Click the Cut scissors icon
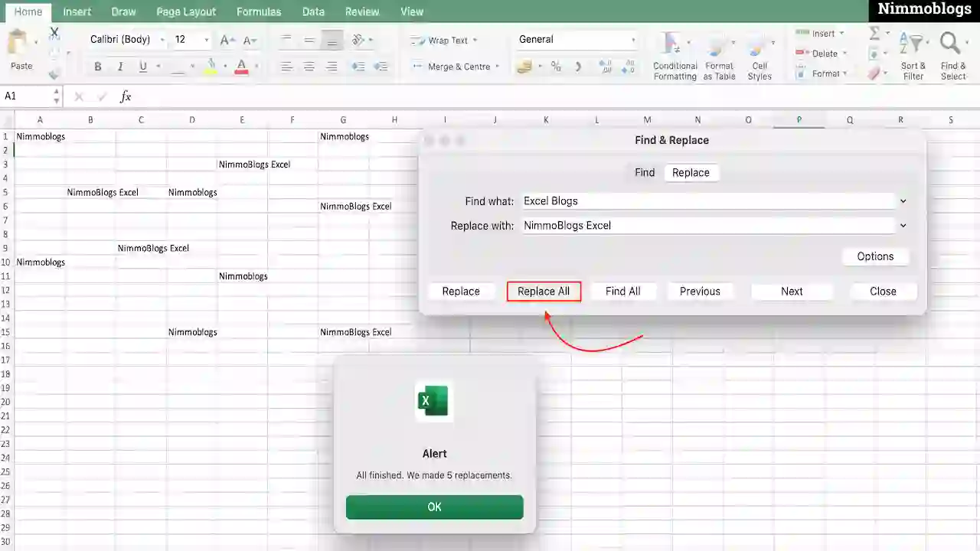The image size is (980, 551). click(x=54, y=33)
